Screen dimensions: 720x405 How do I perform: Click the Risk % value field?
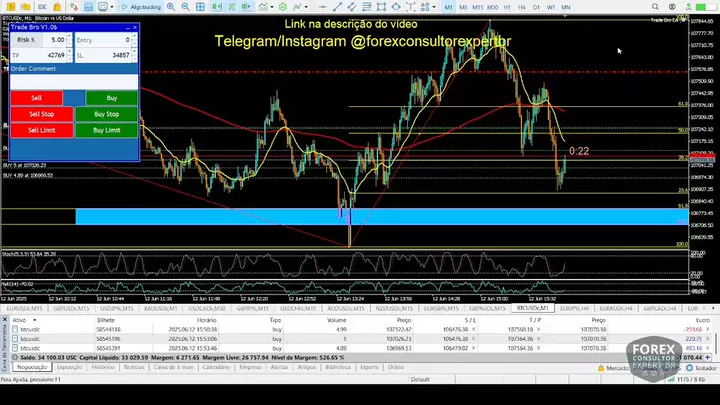54,40
